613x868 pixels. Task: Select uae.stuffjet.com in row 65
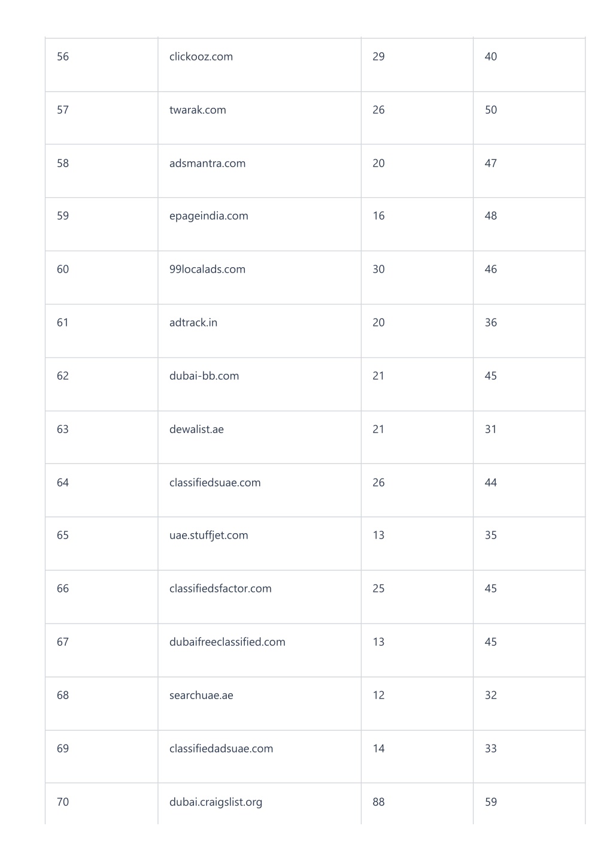click(208, 536)
